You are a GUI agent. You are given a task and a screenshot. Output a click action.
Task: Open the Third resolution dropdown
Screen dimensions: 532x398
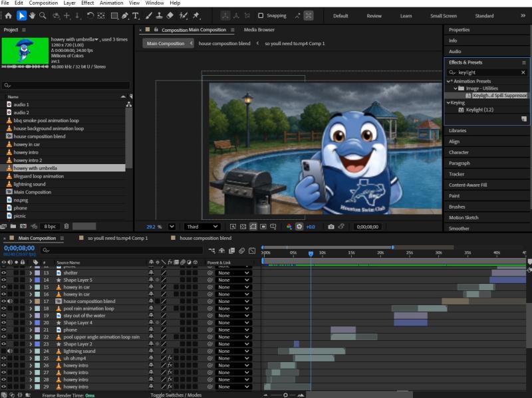(x=202, y=227)
